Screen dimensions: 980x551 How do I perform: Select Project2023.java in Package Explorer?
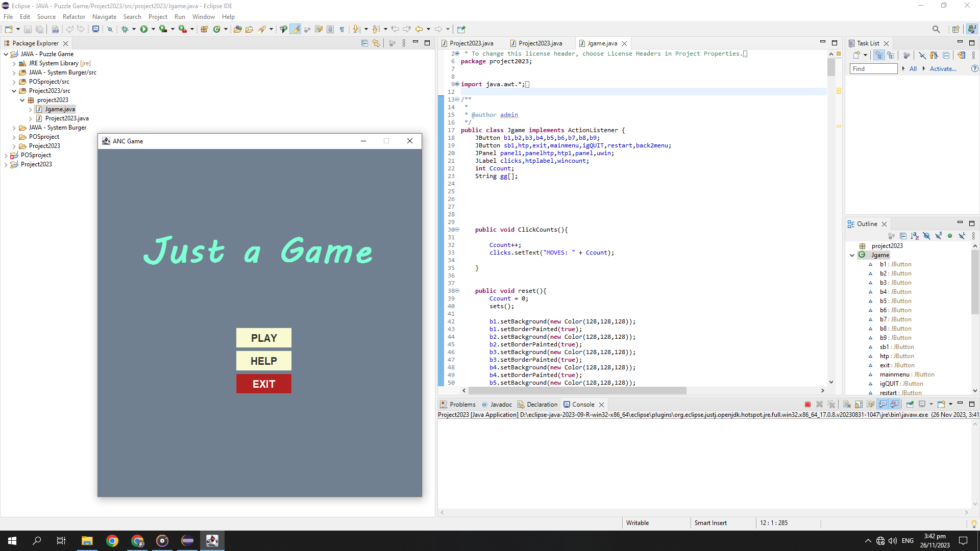(x=67, y=118)
